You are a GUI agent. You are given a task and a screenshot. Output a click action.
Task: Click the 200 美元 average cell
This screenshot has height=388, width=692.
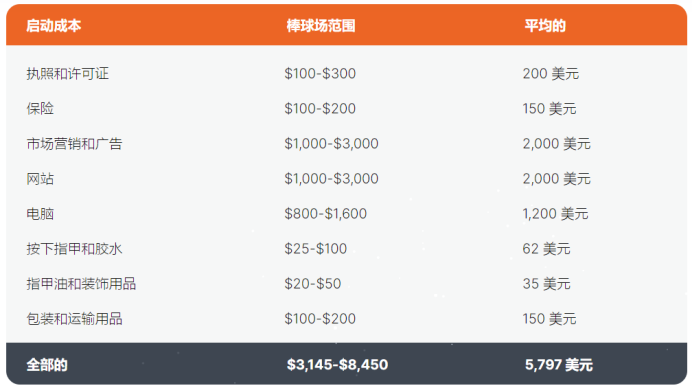pos(551,73)
